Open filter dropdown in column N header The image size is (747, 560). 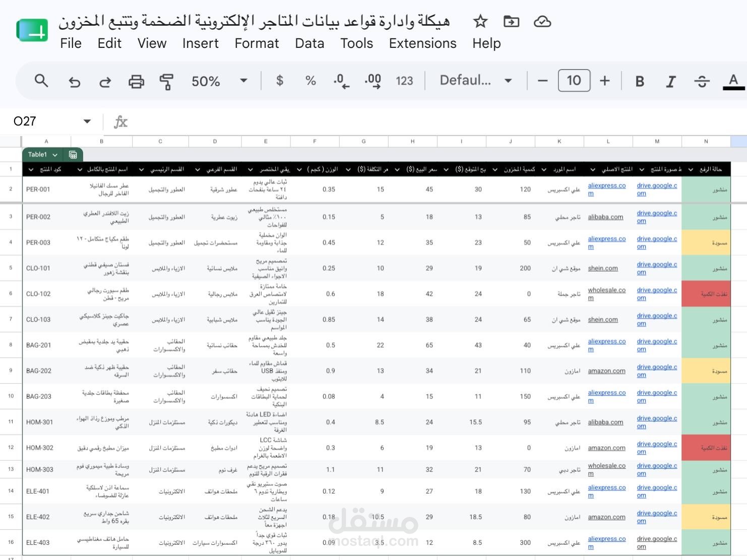pyautogui.click(x=691, y=169)
